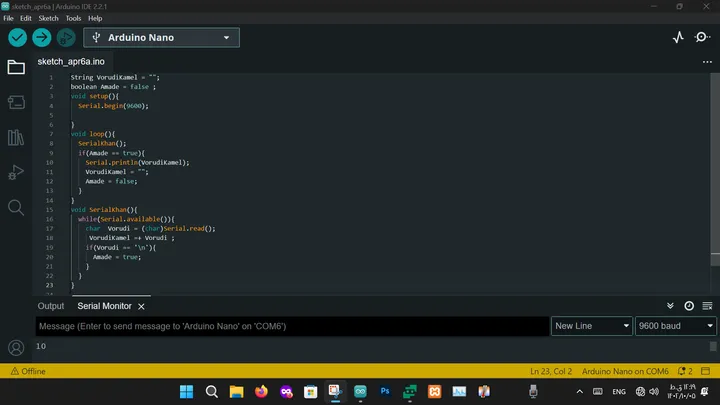
Task: Open the sidebar Search icon
Action: (16, 208)
